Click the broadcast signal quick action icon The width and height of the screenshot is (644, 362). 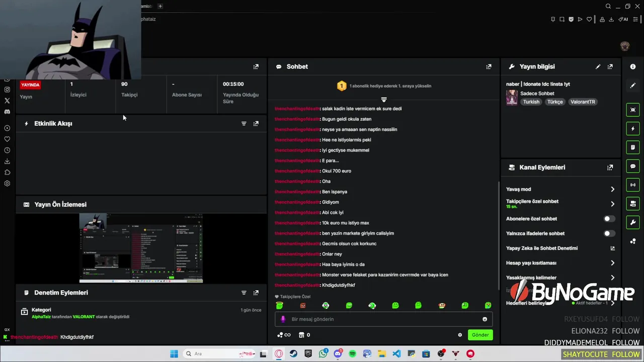[x=633, y=185]
